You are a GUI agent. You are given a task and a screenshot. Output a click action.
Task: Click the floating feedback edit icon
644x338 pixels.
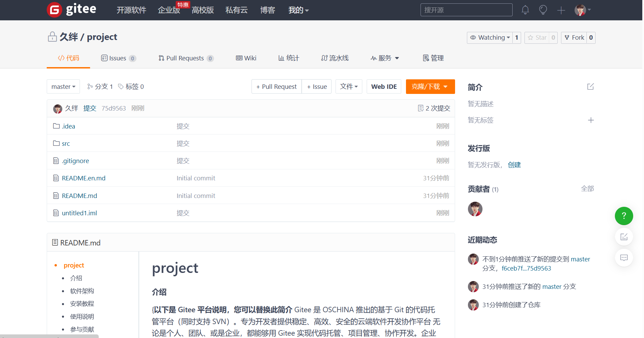pyautogui.click(x=624, y=237)
